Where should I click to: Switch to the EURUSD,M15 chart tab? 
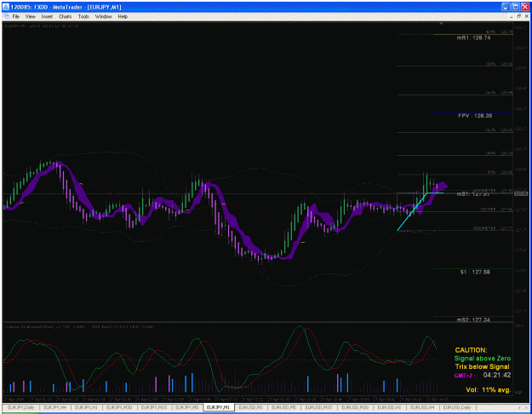(x=318, y=407)
